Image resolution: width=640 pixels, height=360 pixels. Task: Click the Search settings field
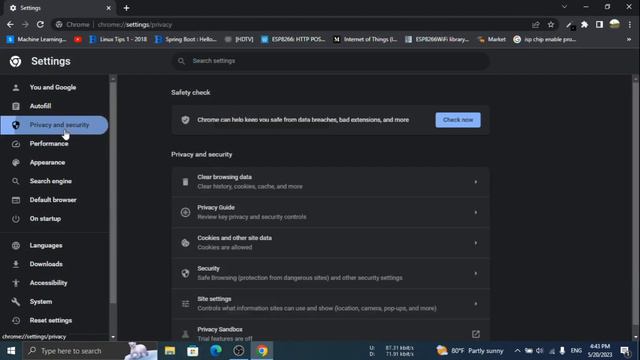tap(331, 61)
